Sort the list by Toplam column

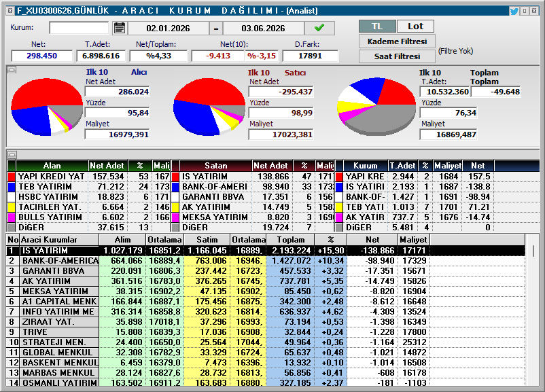pyautogui.click(x=291, y=240)
